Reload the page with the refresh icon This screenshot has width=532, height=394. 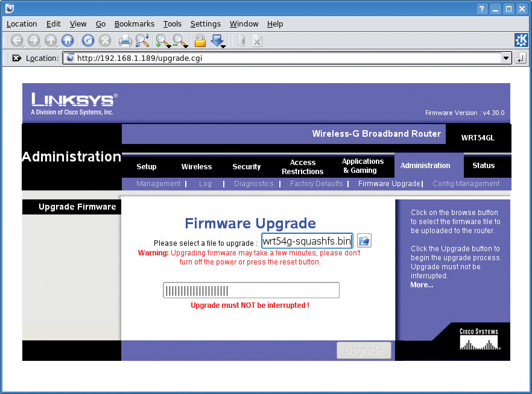click(88, 40)
